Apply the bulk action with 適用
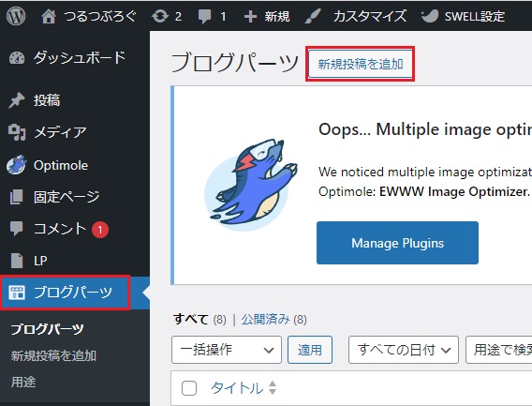532x406 pixels. [310, 350]
